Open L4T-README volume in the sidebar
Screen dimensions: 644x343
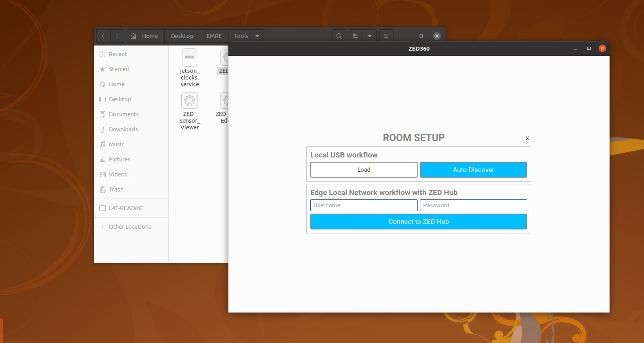point(131,208)
